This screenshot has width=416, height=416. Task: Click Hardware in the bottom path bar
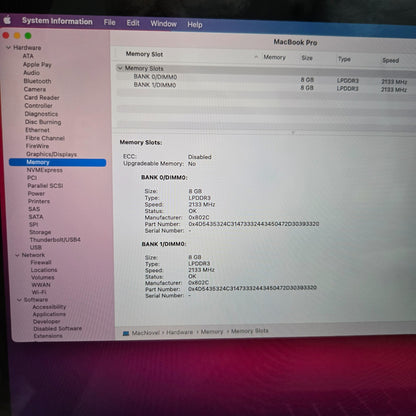click(179, 332)
